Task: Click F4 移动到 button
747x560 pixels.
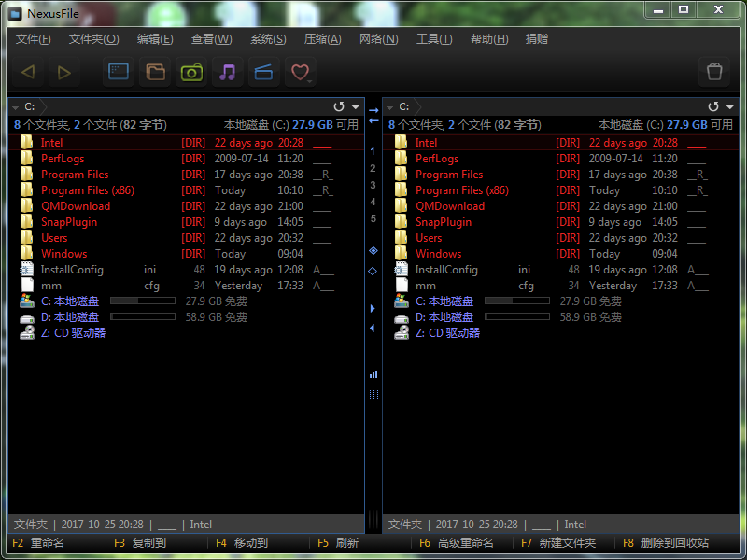Action: [x=242, y=543]
